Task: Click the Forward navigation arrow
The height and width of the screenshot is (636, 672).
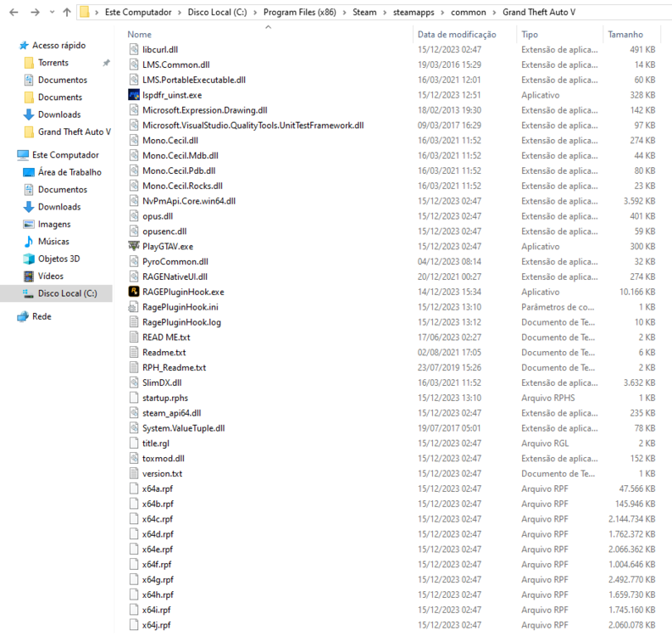Action: point(35,13)
